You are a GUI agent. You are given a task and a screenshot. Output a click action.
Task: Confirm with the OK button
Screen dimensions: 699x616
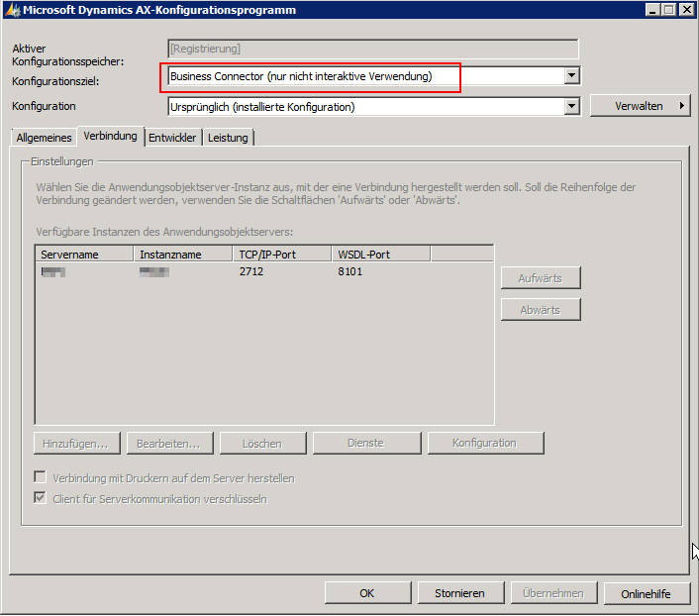[x=367, y=593]
